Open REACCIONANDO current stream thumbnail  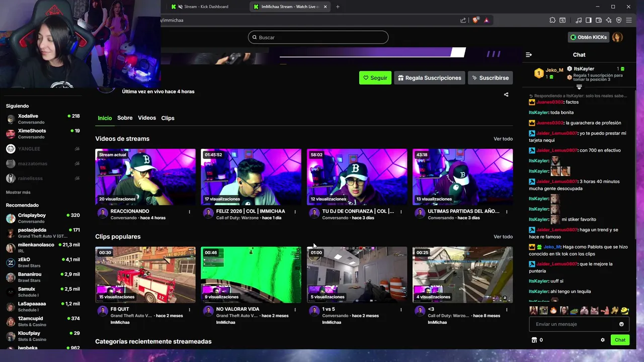(145, 176)
